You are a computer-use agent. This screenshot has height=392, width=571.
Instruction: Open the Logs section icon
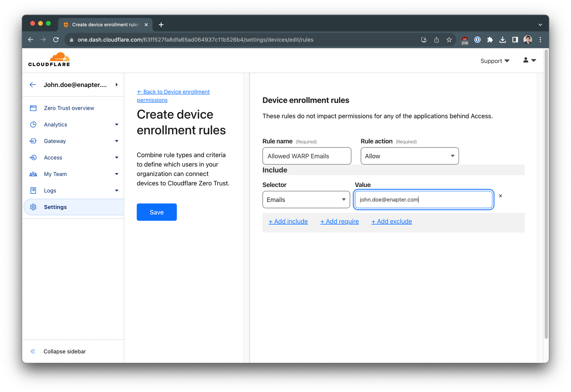[33, 190]
